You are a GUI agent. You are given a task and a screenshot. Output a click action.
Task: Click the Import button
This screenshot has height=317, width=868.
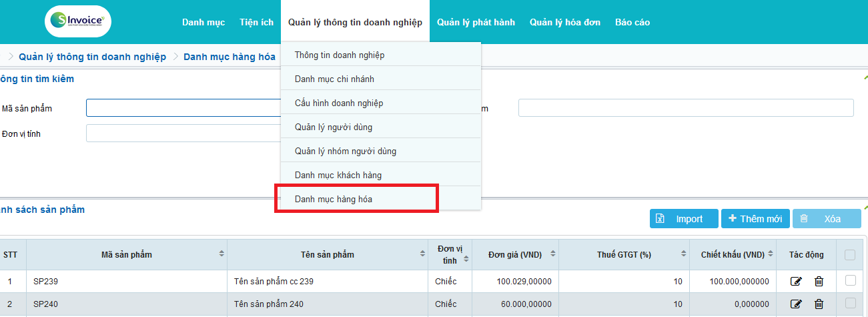pos(683,219)
